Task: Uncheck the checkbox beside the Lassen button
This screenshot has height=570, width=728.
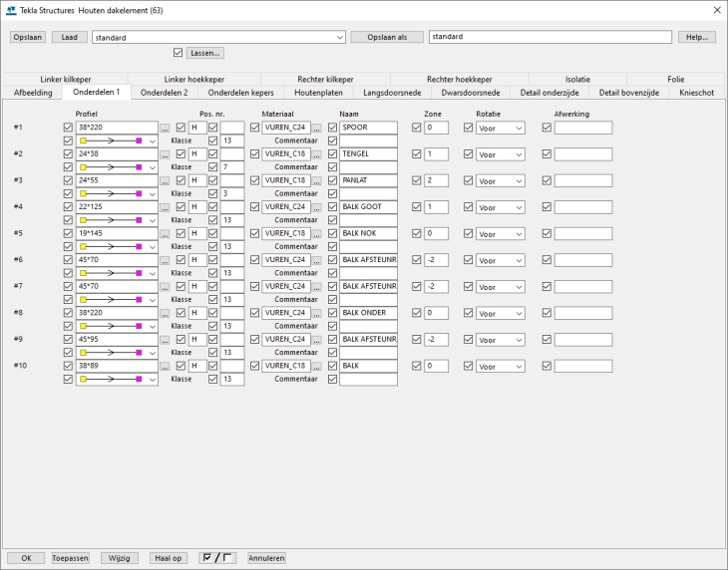Action: (179, 53)
